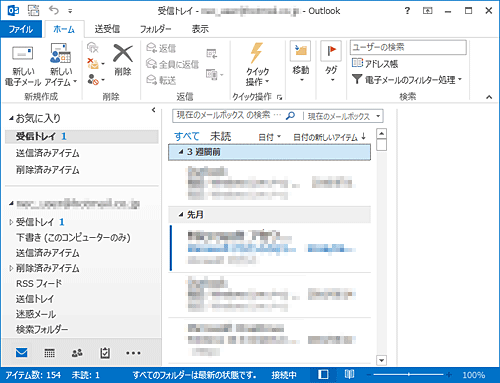
Task: Create a new email with 新しい電子メール
Action: tap(23, 65)
